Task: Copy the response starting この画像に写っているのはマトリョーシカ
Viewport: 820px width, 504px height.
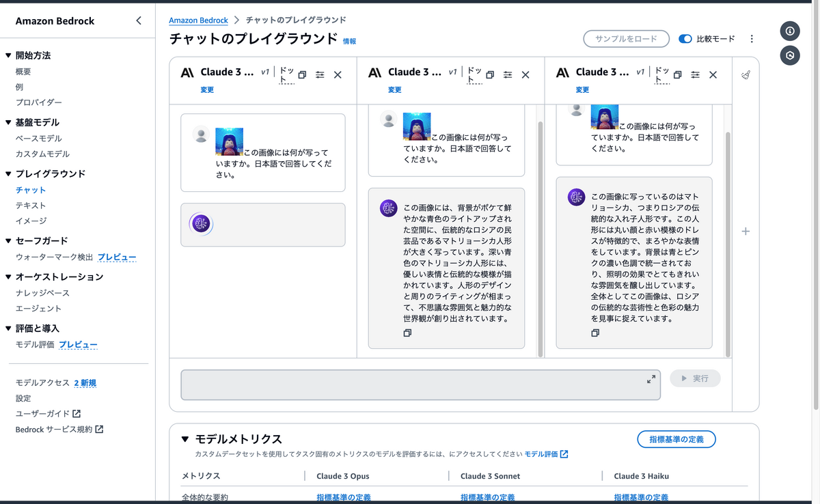Action: [595, 333]
